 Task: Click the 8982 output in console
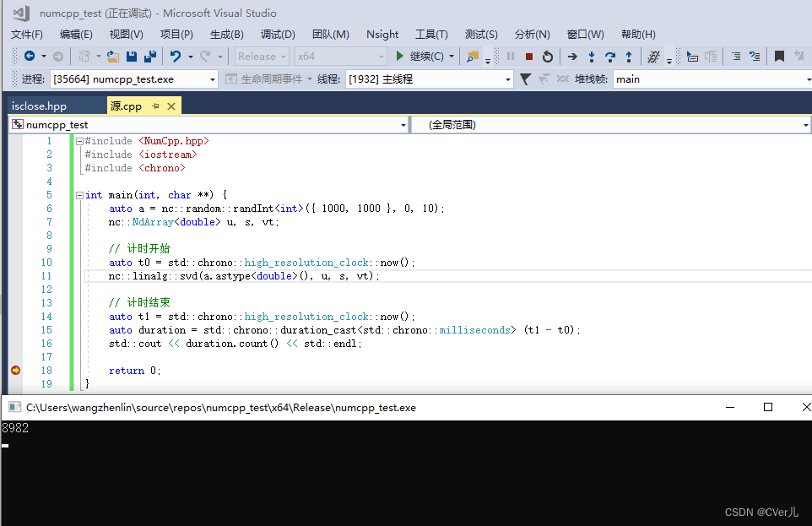pyautogui.click(x=15, y=428)
